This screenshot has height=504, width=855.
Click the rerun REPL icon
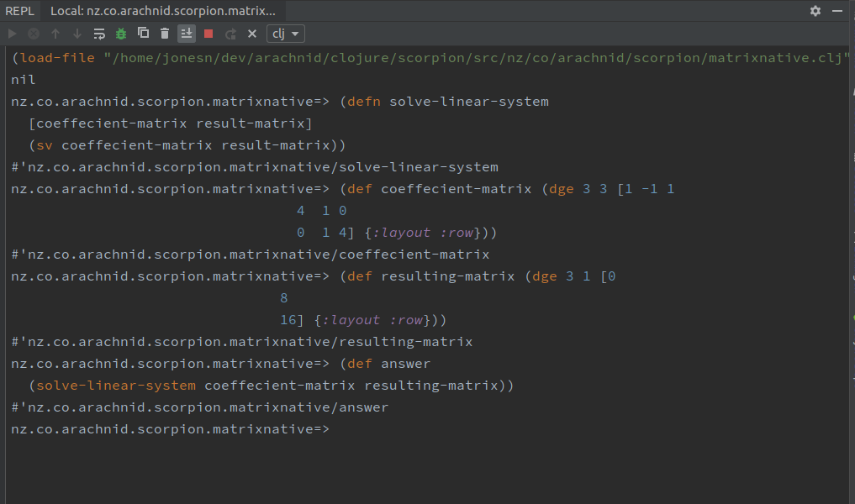(230, 34)
